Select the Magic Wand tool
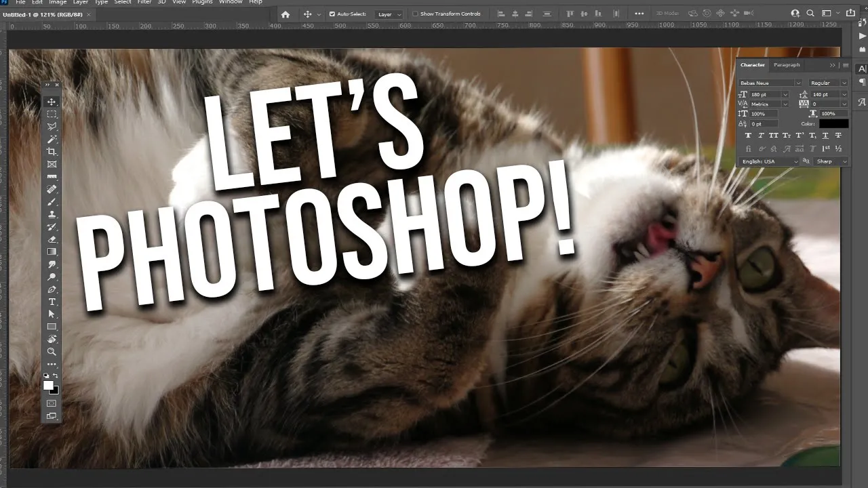868x488 pixels. pyautogui.click(x=52, y=139)
